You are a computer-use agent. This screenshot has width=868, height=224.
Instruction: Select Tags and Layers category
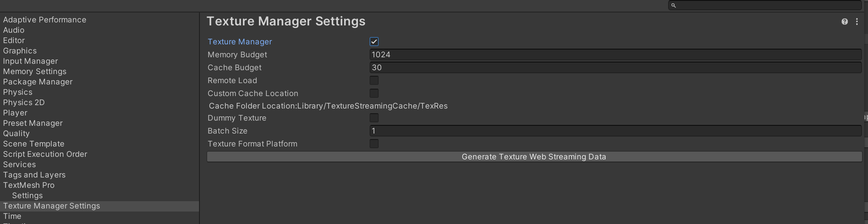click(x=34, y=175)
